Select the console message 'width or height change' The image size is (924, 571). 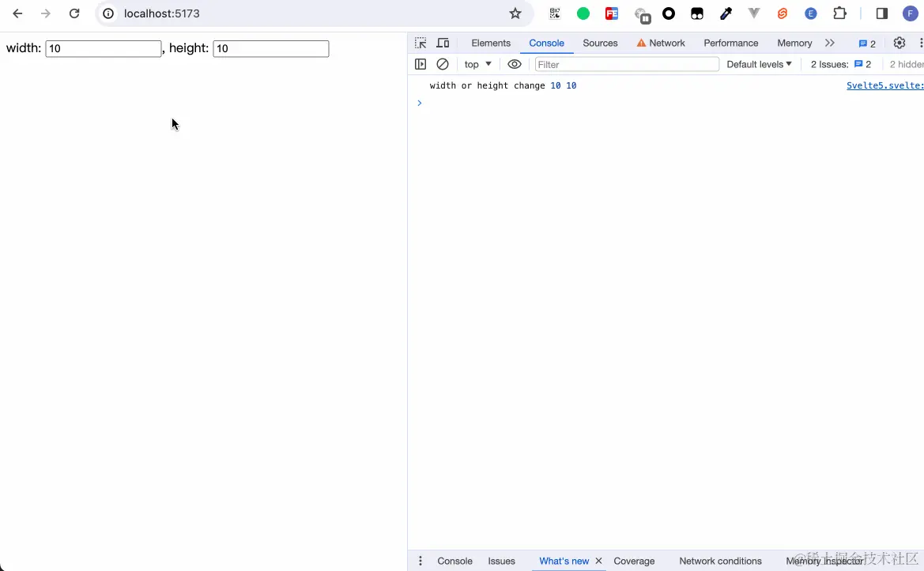[488, 85]
